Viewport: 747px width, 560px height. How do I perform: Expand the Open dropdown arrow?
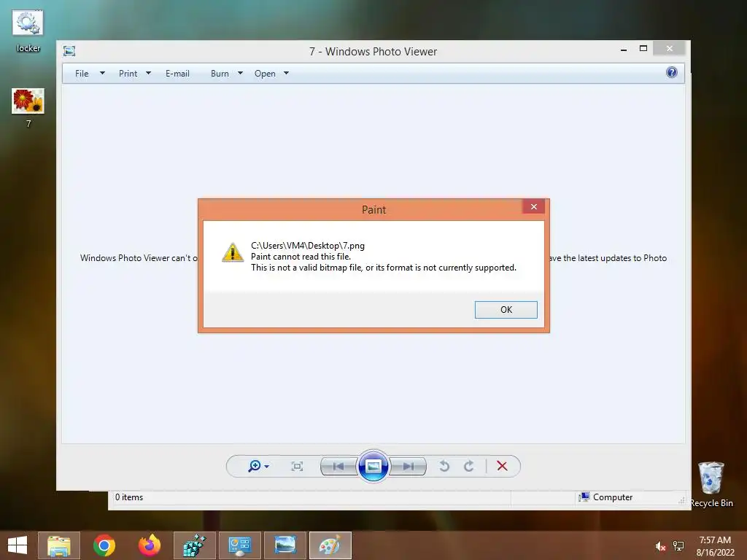(286, 74)
